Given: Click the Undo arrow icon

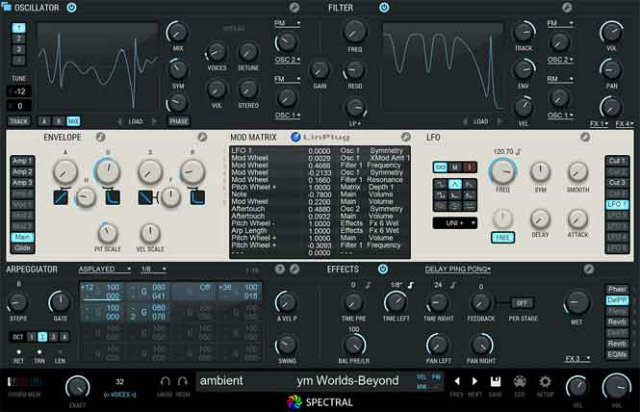Looking at the screenshot, I should (x=165, y=381).
